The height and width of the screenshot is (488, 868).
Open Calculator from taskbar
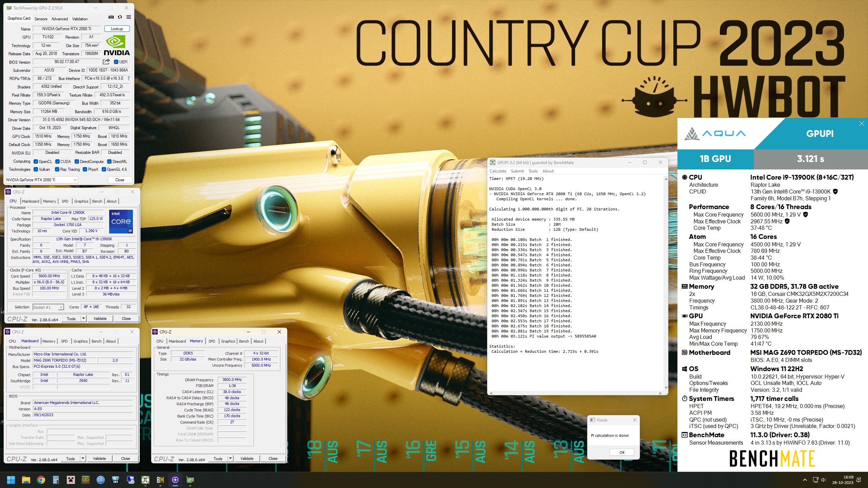pyautogui.click(x=56, y=480)
